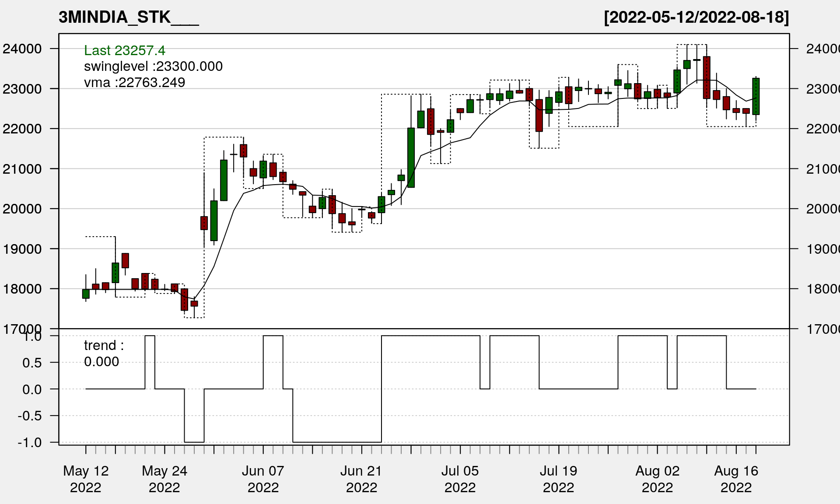
Task: Click the 24000 left price axis label
Action: pyautogui.click(x=22, y=49)
